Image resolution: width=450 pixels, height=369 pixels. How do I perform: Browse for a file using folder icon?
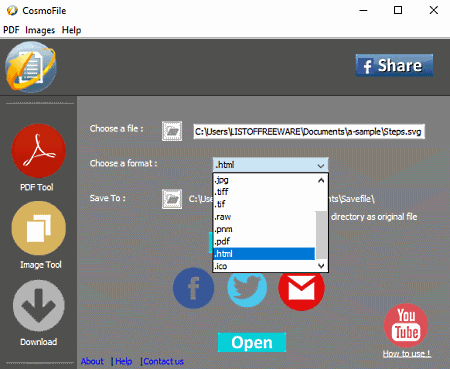point(172,131)
